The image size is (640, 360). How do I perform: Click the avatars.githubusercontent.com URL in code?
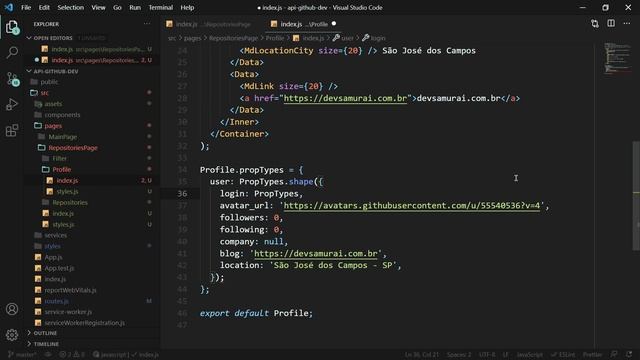[412, 206]
